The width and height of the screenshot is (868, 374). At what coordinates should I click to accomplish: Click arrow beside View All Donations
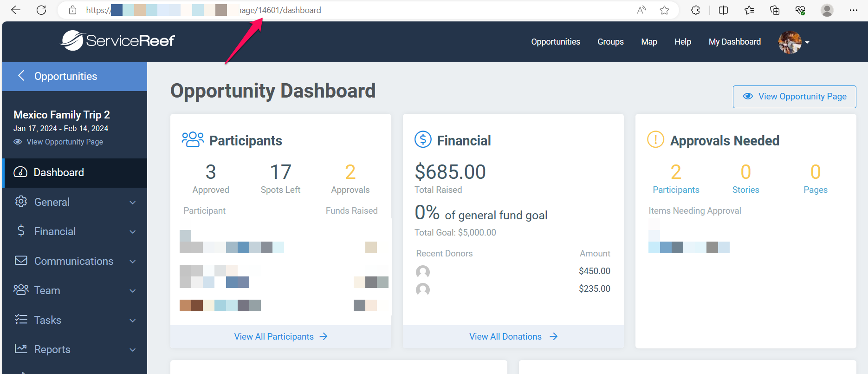[553, 336]
